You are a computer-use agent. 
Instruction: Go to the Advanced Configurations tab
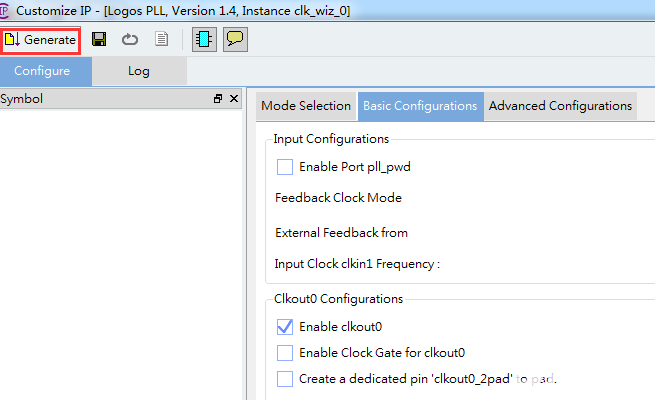point(560,106)
